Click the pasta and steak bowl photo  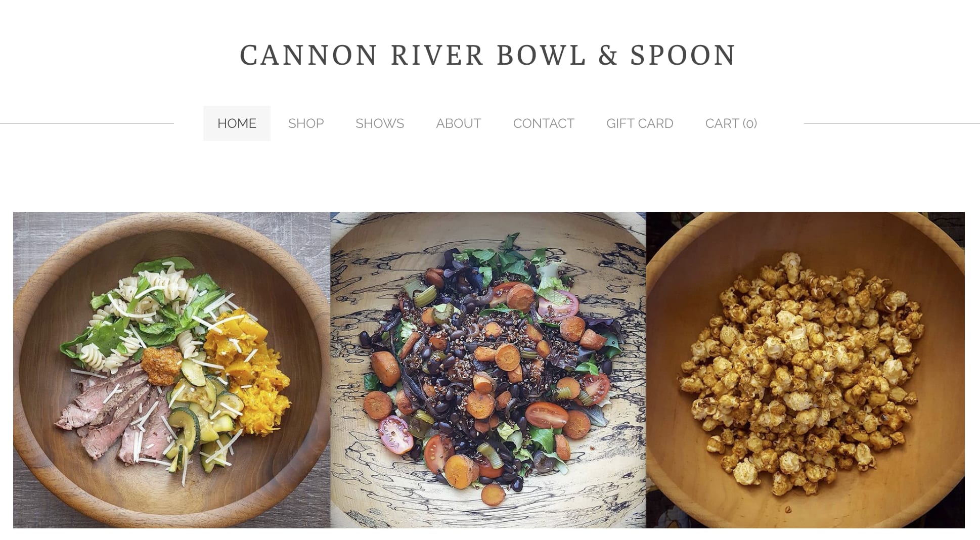171,370
